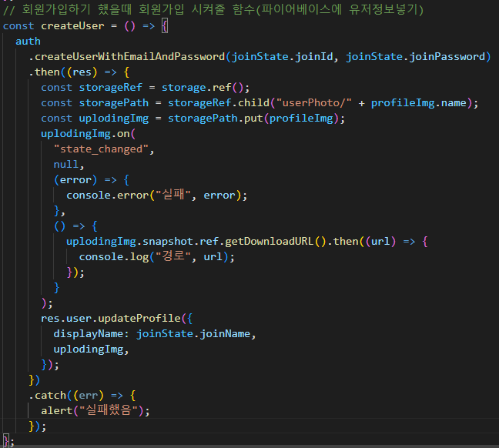Click alert("실패했음") statement

pyautogui.click(x=95, y=411)
